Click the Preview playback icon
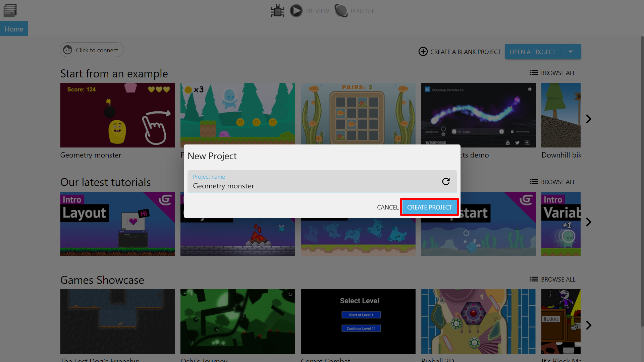Viewport: 644px width, 362px height. coord(296,11)
